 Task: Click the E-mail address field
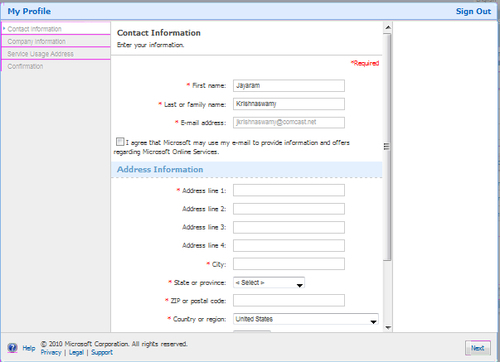coord(289,122)
